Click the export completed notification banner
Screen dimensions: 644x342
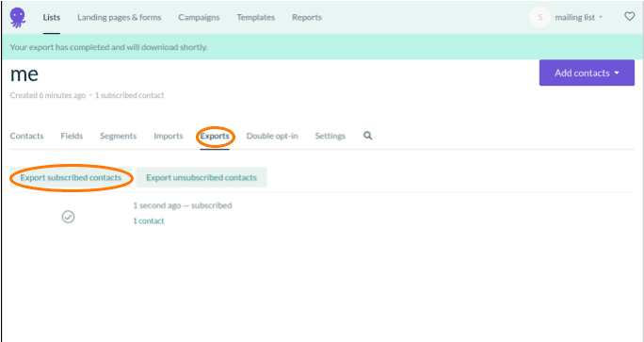tap(322, 47)
